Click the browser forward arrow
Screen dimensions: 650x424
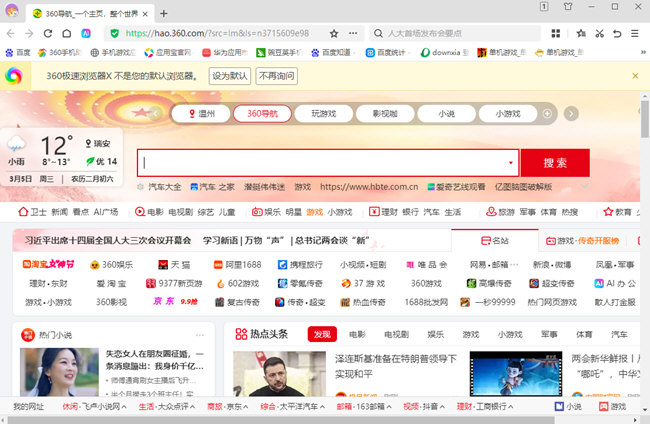29,34
